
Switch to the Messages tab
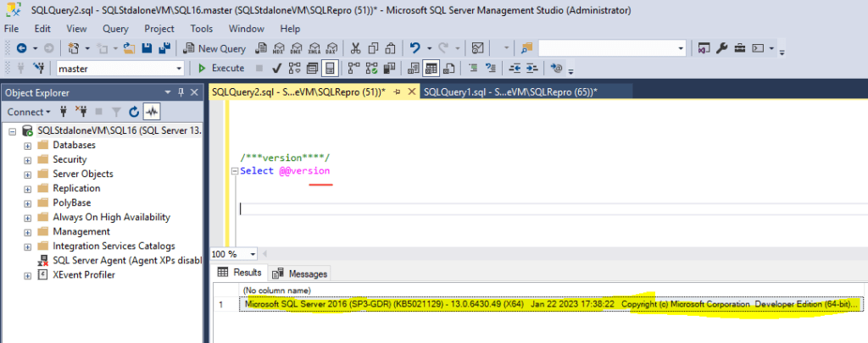point(302,274)
